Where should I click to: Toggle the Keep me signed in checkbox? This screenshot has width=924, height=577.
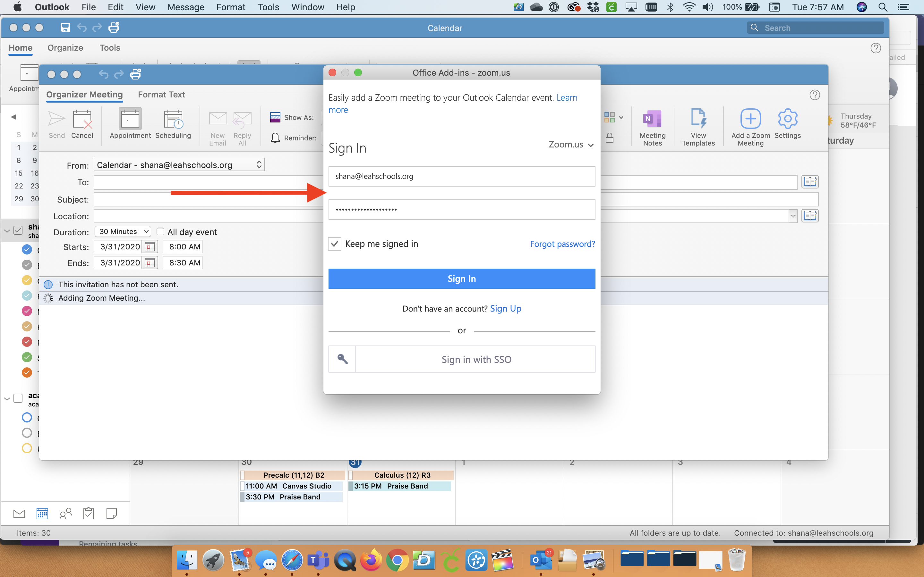[334, 243]
